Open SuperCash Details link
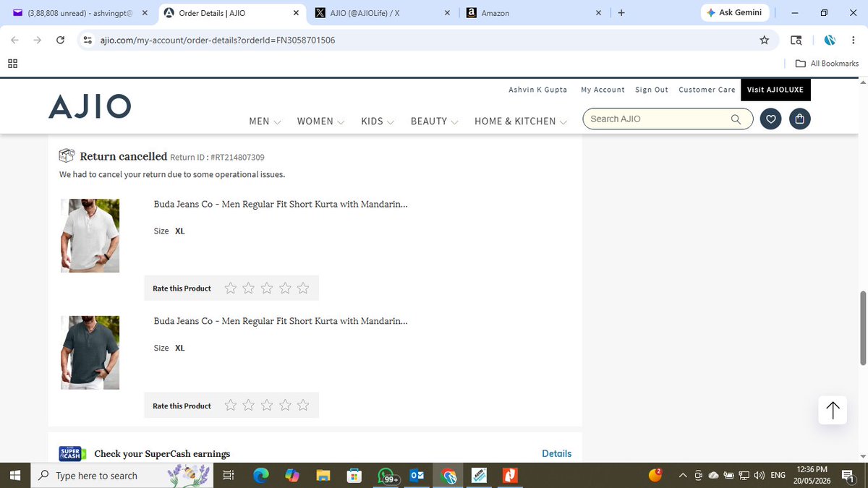Screen dimensions: 868x488 pos(556,454)
